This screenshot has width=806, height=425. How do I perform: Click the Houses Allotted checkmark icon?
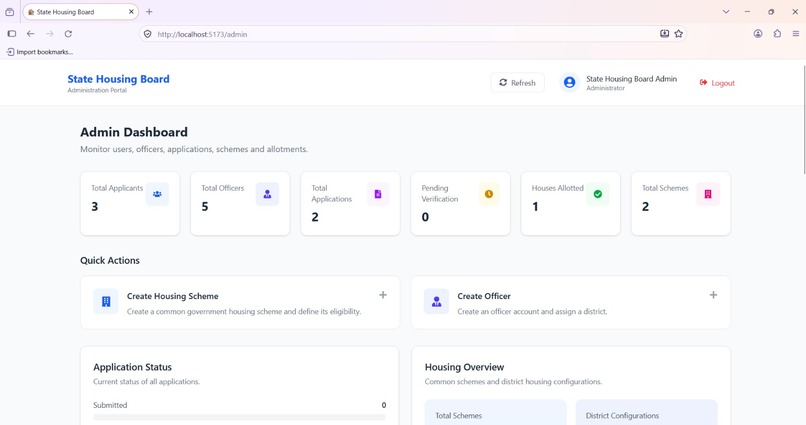tap(598, 194)
